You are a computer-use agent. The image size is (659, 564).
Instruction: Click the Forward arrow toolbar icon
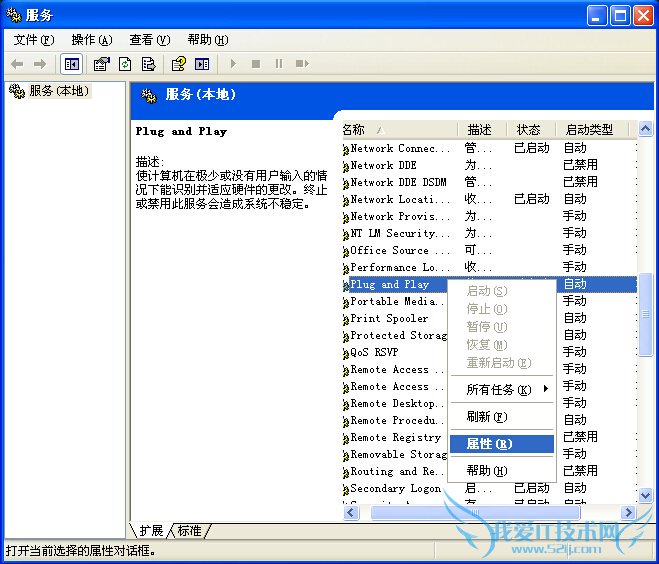point(40,64)
